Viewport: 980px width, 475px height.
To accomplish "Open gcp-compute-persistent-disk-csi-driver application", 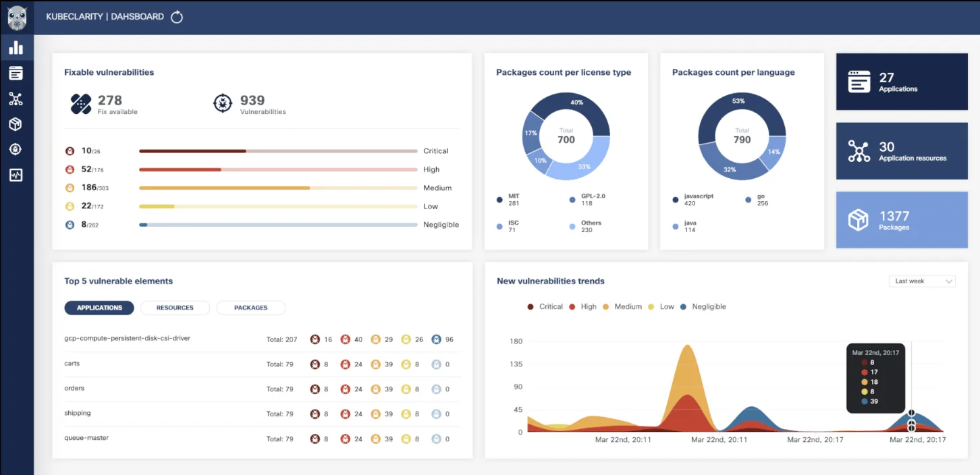I will pos(128,338).
